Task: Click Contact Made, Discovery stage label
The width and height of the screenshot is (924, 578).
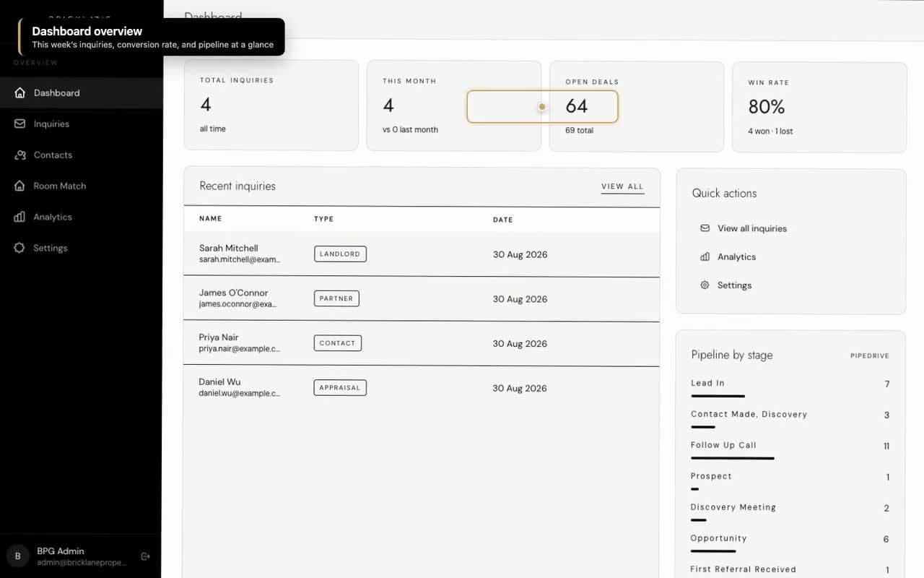Action: (x=749, y=414)
